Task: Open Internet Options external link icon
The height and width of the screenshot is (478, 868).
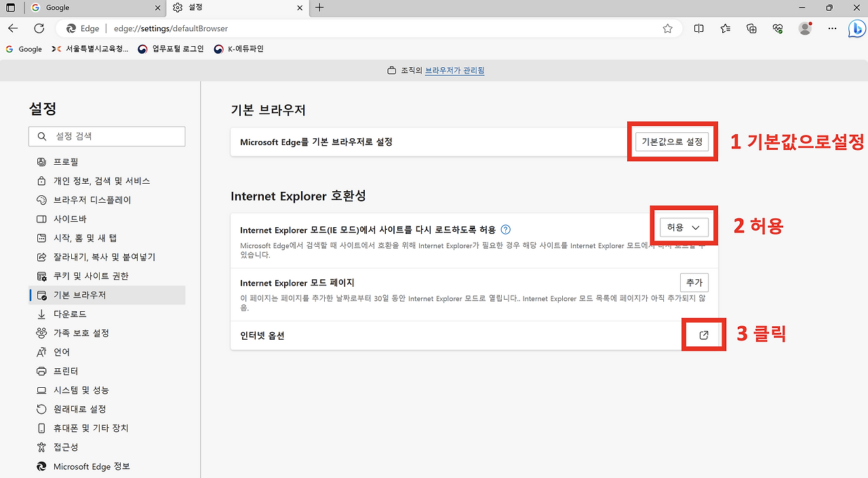Action: click(704, 335)
